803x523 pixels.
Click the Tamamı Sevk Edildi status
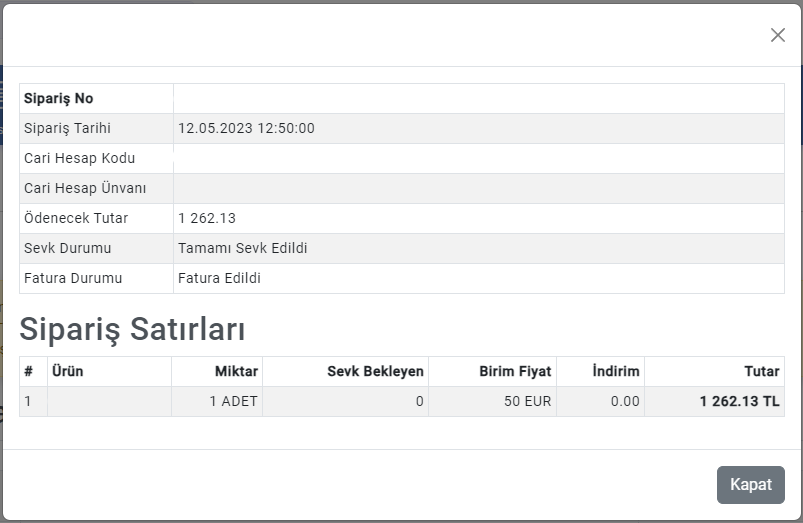242,248
